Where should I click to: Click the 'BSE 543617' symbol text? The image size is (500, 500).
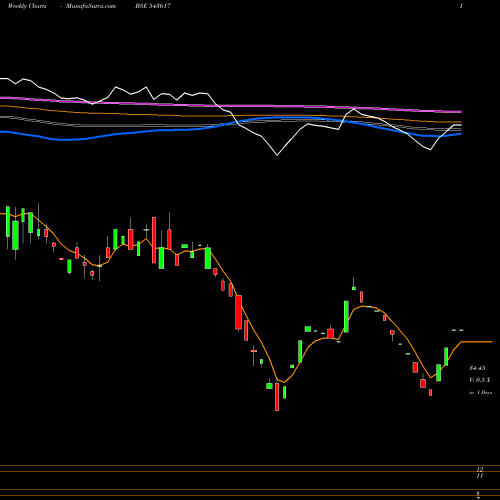click(153, 6)
